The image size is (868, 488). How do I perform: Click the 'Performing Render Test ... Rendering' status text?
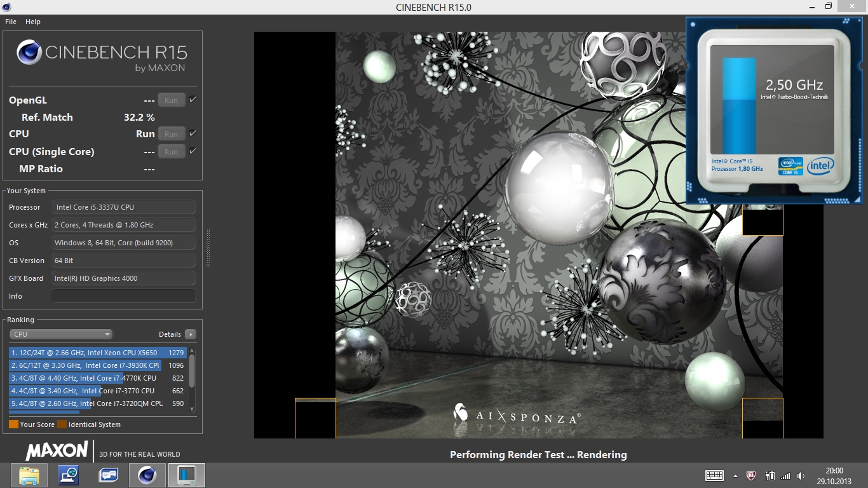(538, 454)
